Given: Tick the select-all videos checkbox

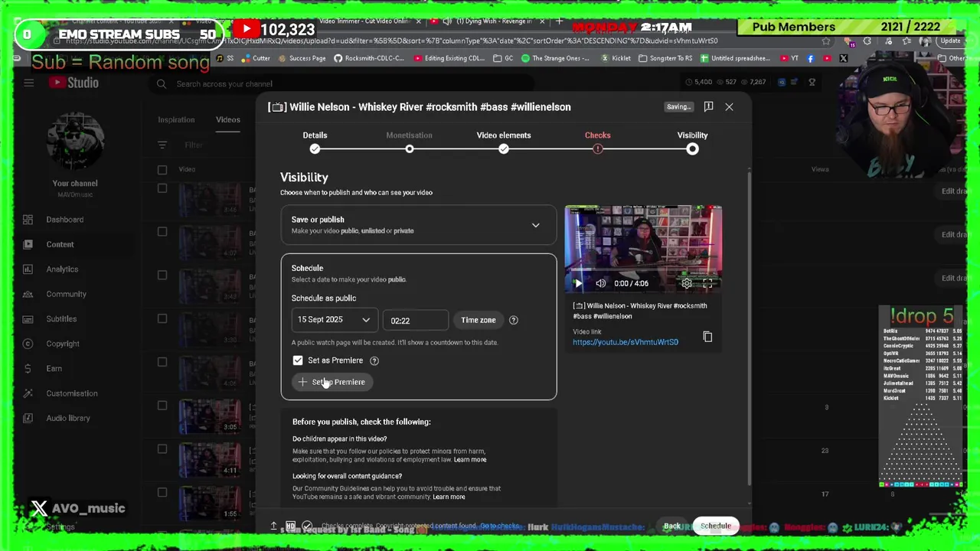Looking at the screenshot, I should tap(162, 169).
